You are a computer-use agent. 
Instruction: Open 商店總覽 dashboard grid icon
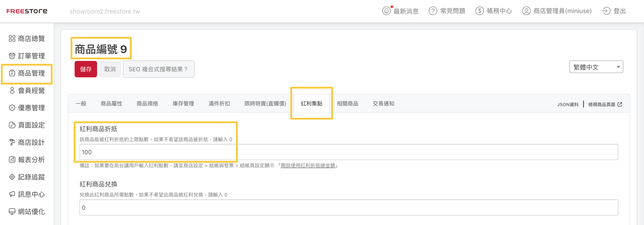(12, 38)
